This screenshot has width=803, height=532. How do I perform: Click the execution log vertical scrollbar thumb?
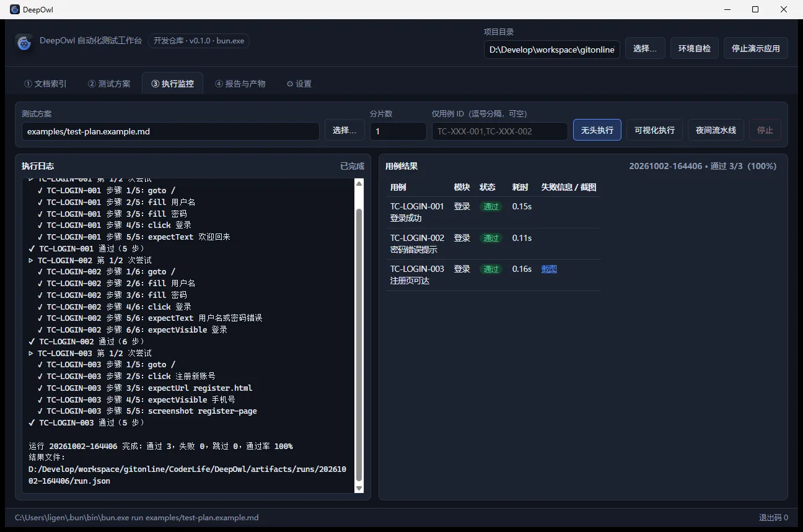[x=359, y=345]
